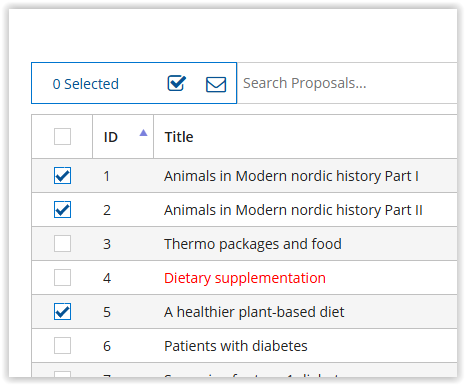Click the 0 Selected counter label
The image size is (465, 385).
point(86,84)
